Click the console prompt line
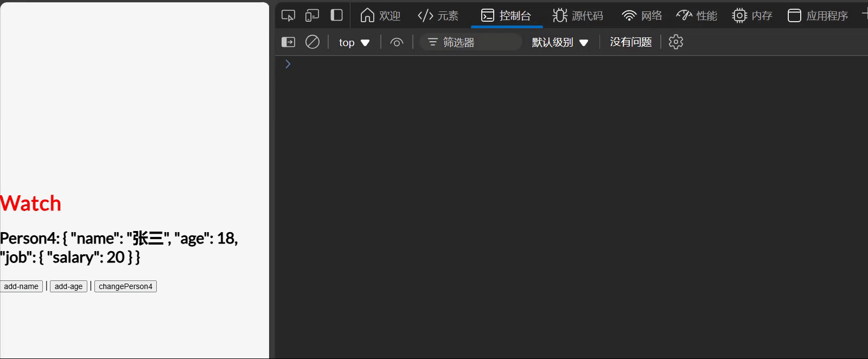868x359 pixels. 571,64
